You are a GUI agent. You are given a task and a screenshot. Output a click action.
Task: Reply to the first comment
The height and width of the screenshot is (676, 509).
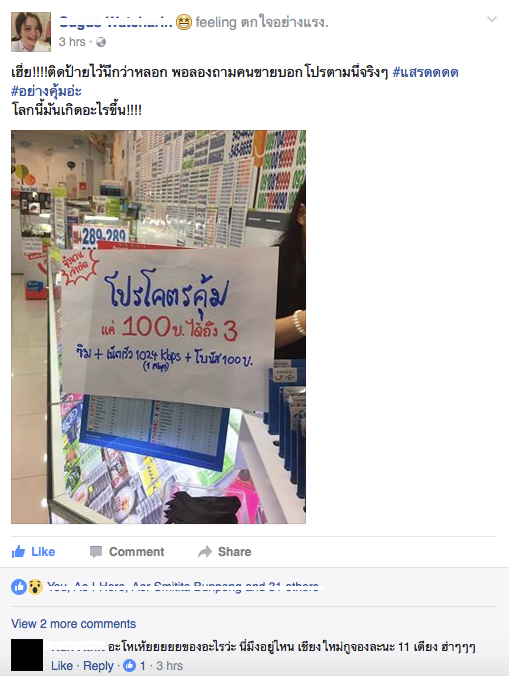tap(98, 666)
